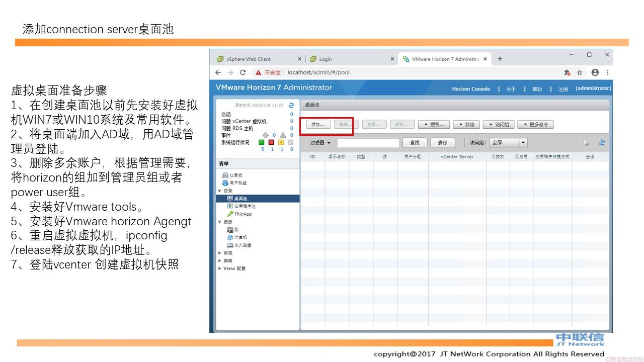
Task: Click the filter text input field
Action: 368,143
